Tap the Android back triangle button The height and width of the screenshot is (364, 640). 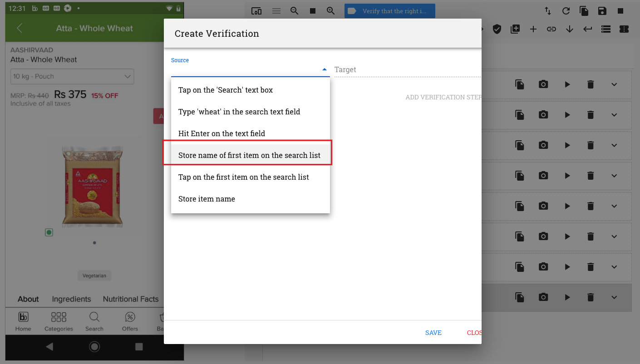[x=49, y=347]
